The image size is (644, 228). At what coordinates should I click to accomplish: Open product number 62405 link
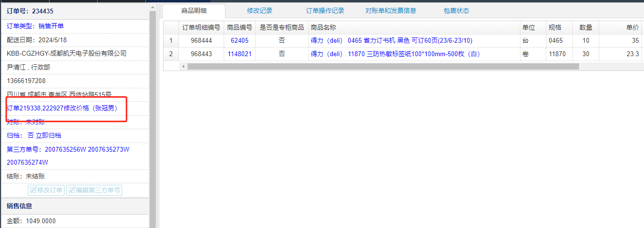pos(240,41)
